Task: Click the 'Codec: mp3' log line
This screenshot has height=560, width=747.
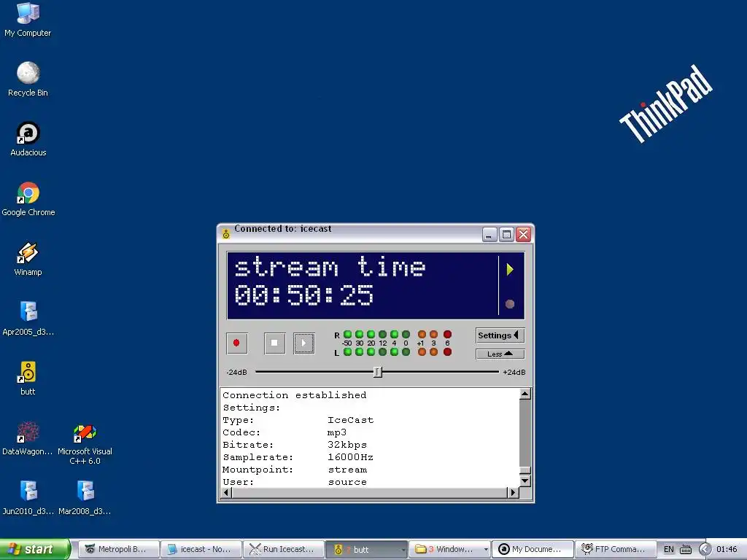Action: click(285, 432)
